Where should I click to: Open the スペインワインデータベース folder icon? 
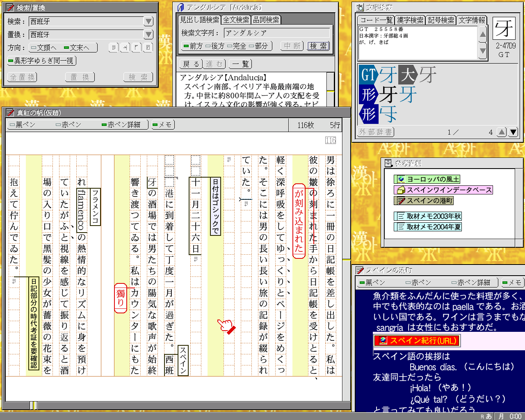coord(401,190)
